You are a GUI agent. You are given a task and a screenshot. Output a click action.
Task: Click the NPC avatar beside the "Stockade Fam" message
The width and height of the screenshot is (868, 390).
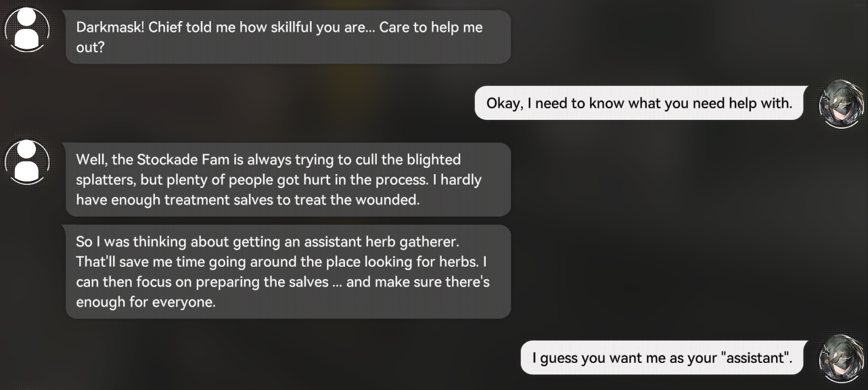[x=27, y=161]
